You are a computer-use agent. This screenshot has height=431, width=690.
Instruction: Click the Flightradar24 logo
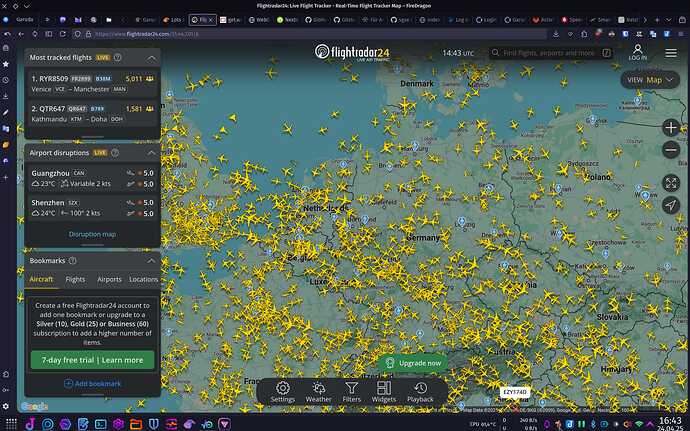352,52
